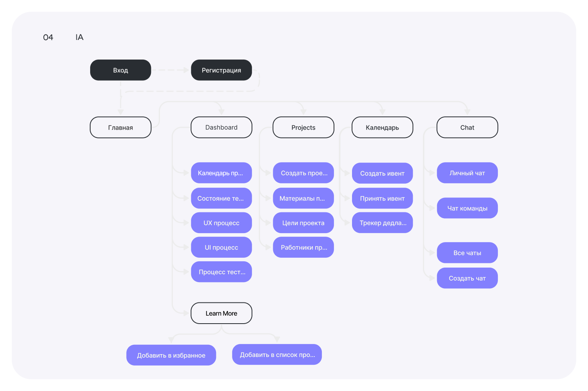Image resolution: width=588 pixels, height=391 pixels.
Task: Click the Цели проекта block
Action: 303,223
